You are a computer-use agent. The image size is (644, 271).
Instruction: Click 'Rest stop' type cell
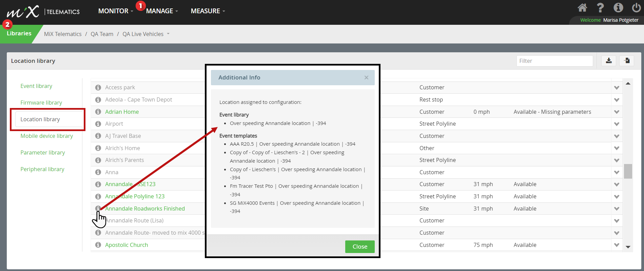pos(431,100)
